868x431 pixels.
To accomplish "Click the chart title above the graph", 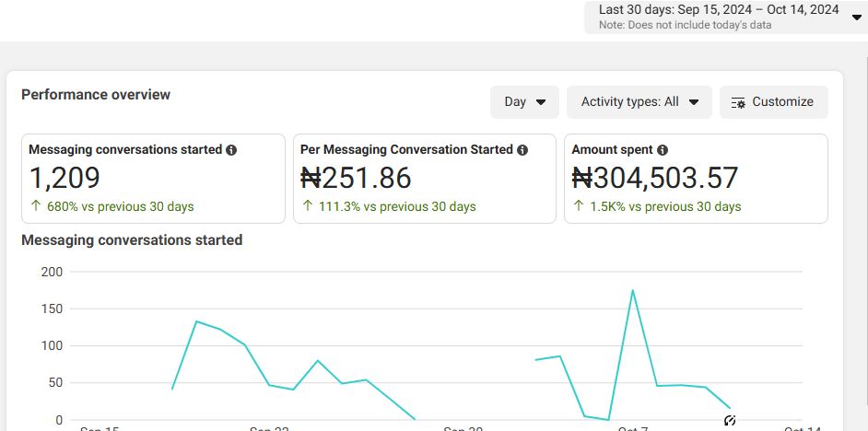I will pos(132,240).
